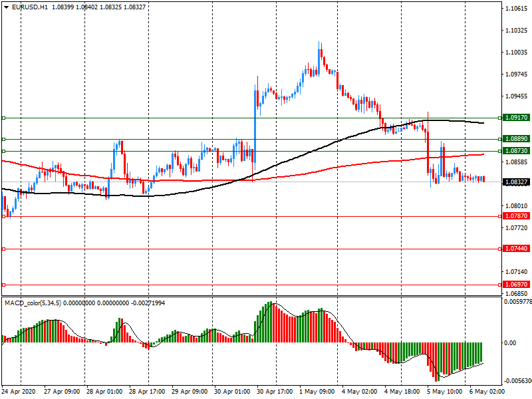Screen dimensions: 532x399
Task: Click the MACD_color(5,34,5) indicator label
Action: coord(33,303)
